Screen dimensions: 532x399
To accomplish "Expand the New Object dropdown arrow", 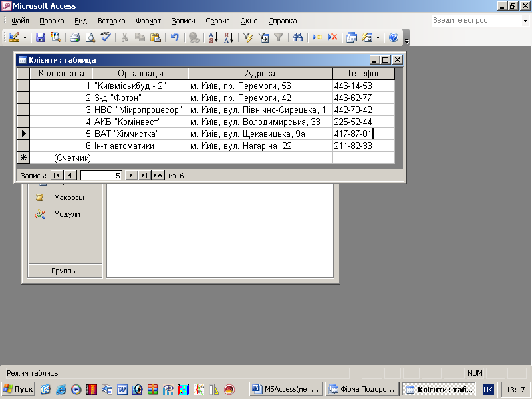I will [x=378, y=37].
